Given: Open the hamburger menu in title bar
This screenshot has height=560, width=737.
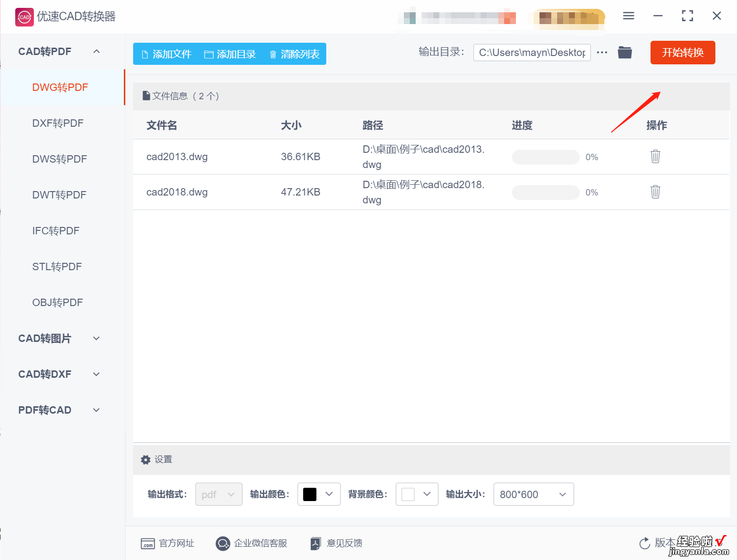Looking at the screenshot, I should click(x=628, y=16).
